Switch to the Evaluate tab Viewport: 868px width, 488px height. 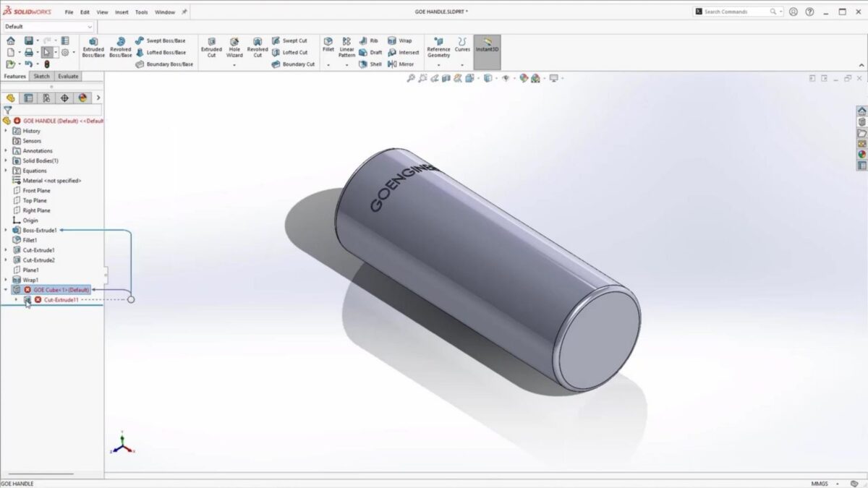coord(68,76)
